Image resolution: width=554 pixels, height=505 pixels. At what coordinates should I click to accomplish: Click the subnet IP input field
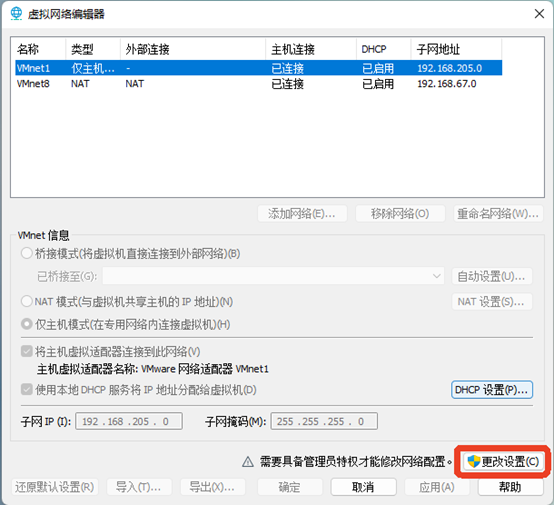[129, 421]
